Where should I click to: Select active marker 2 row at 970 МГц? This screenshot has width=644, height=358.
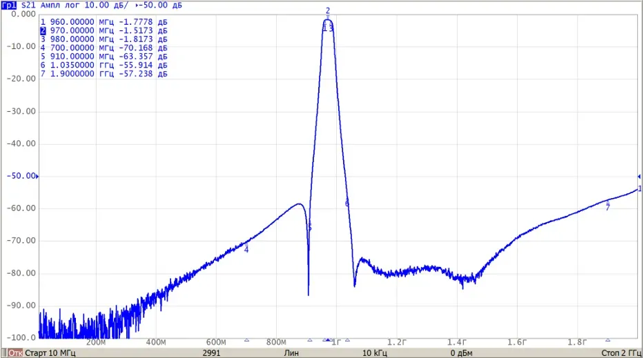(x=104, y=30)
